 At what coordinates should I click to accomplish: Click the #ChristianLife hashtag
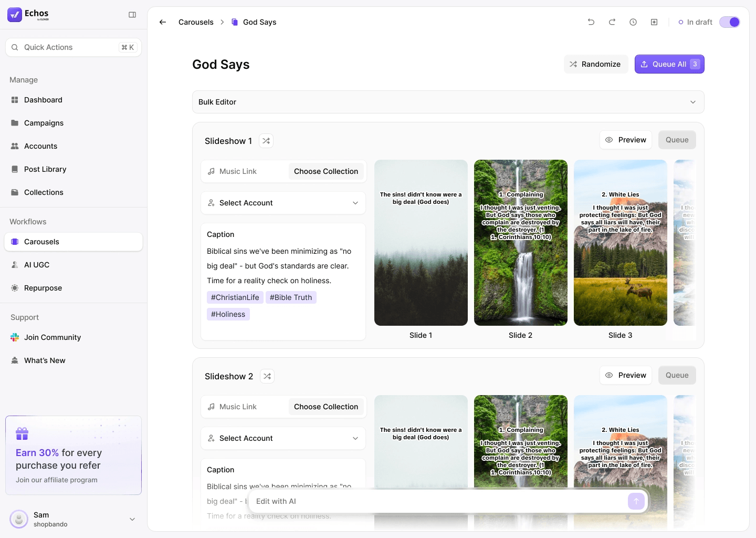click(x=235, y=297)
